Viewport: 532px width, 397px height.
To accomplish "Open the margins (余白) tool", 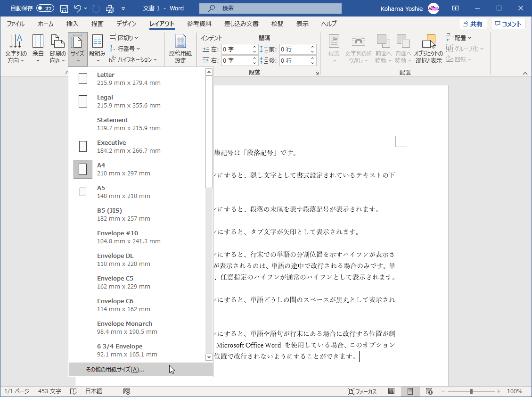I will point(38,49).
